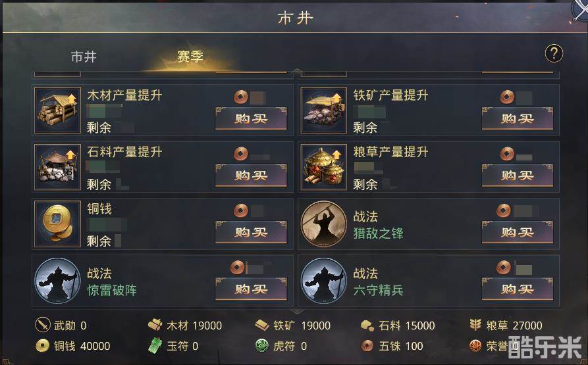This screenshot has height=365, width=588.
Task: Select the 粮草产量提升 granary icon
Action: click(323, 167)
